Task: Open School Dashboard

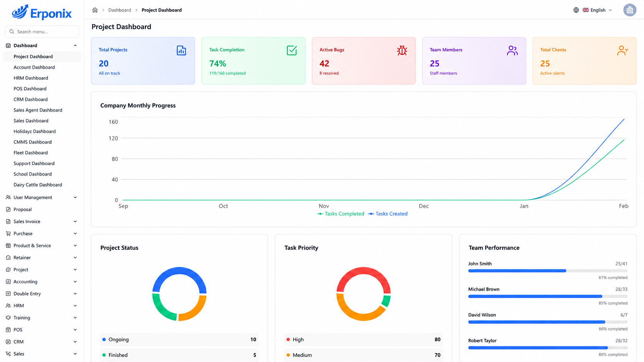Action: coord(32,174)
